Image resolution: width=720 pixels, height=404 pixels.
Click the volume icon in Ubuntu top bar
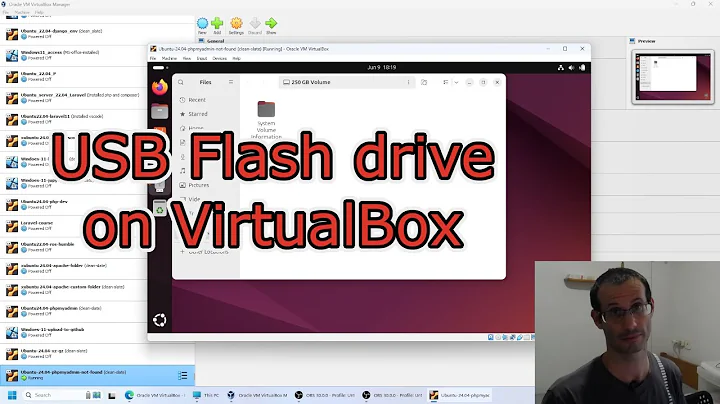[x=571, y=67]
